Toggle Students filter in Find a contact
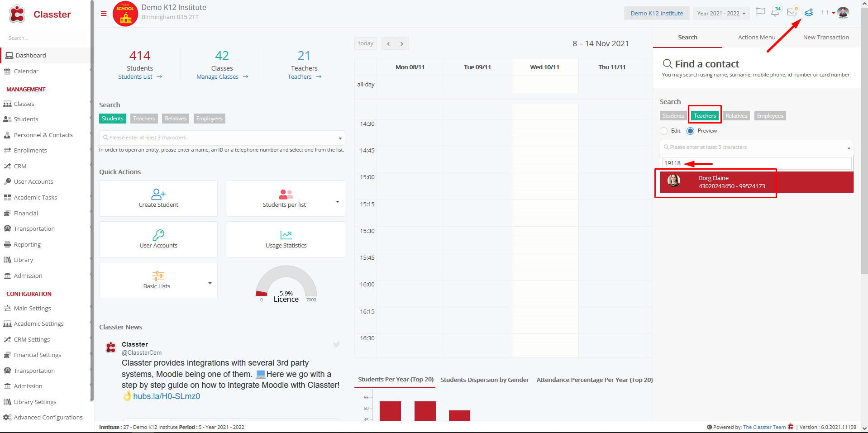868x433 pixels. point(673,116)
